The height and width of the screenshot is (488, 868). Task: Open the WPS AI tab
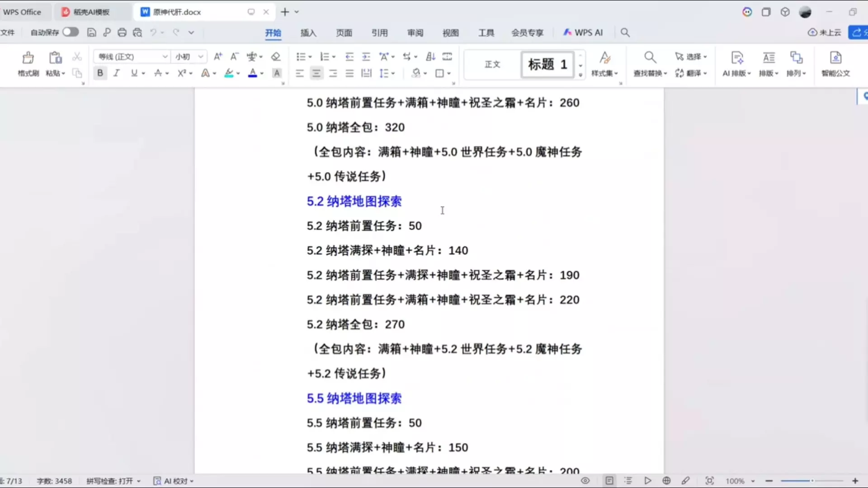tap(583, 33)
